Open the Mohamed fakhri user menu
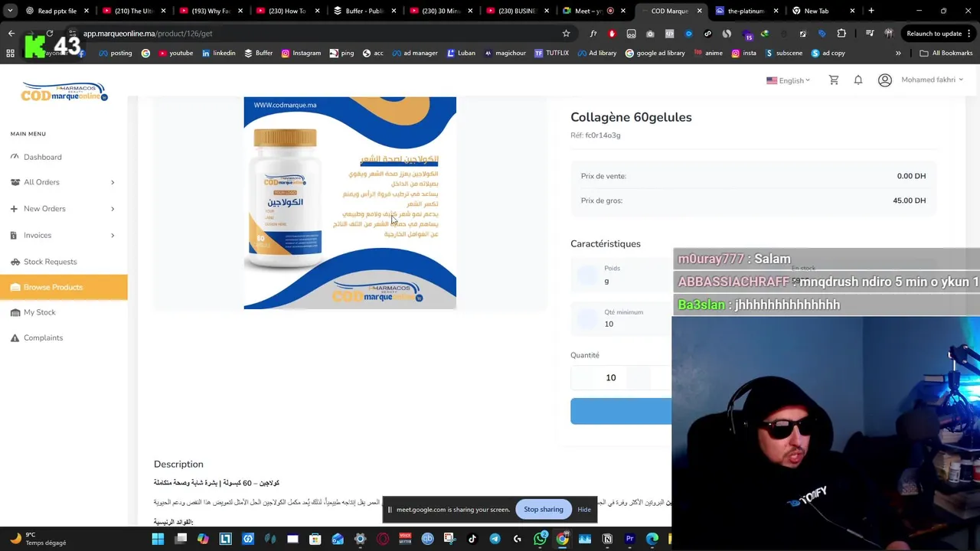 [932, 80]
